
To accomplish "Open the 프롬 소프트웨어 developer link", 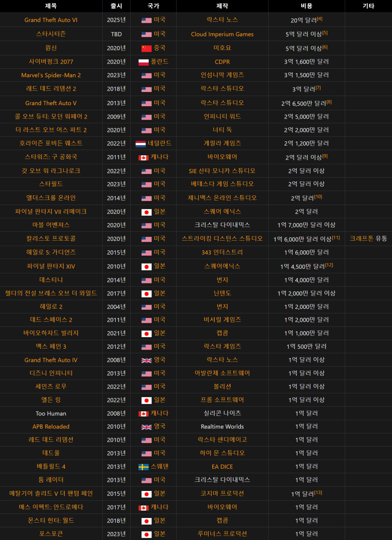I will pyautogui.click(x=222, y=400).
